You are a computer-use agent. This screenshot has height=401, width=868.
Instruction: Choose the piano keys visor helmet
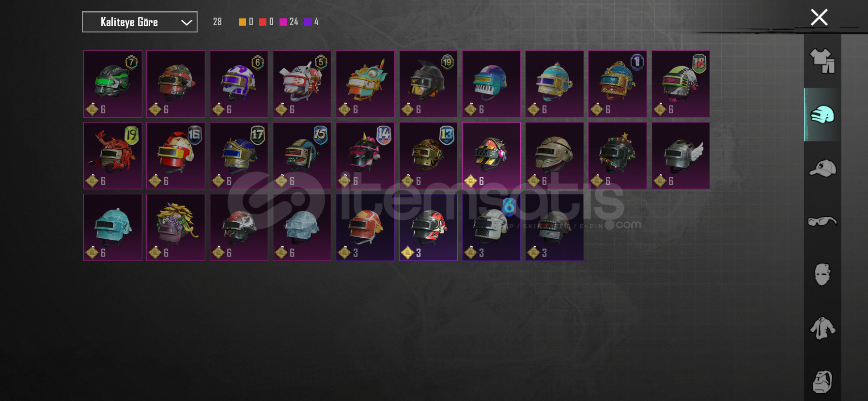(491, 84)
